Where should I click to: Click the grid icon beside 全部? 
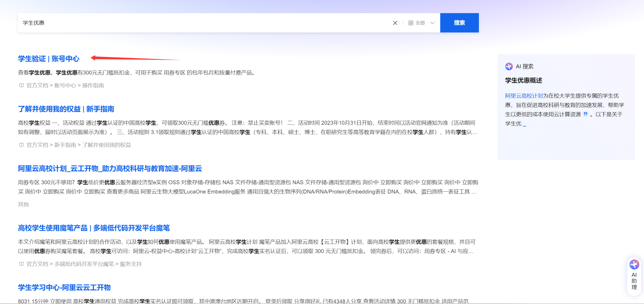pyautogui.click(x=411, y=23)
